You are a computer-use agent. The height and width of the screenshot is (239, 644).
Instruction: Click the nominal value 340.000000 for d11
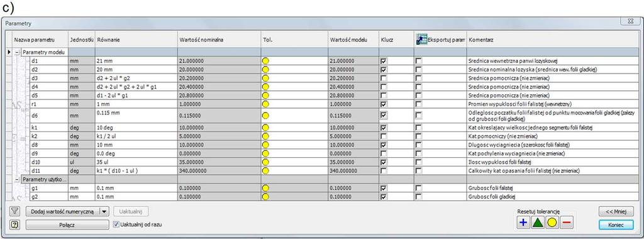(219, 170)
